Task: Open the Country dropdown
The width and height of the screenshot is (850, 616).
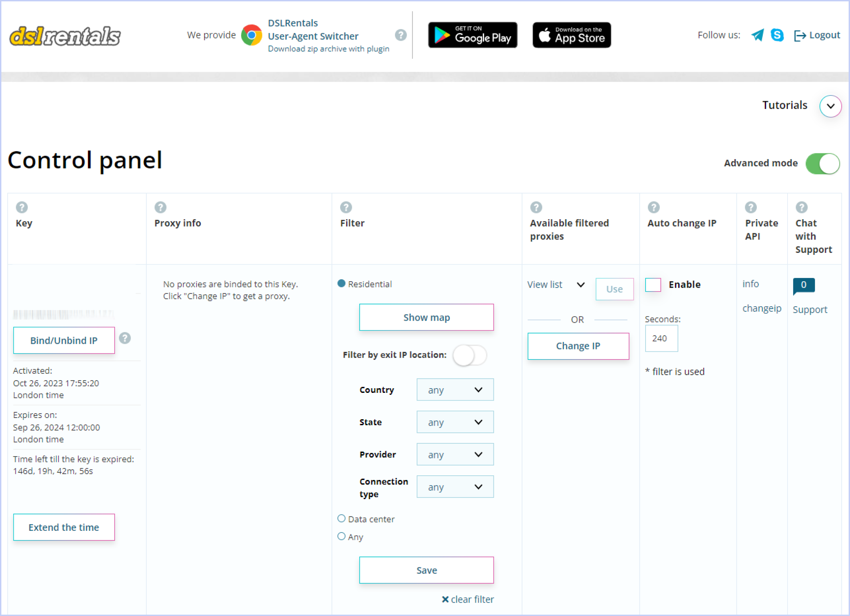Action: tap(455, 390)
